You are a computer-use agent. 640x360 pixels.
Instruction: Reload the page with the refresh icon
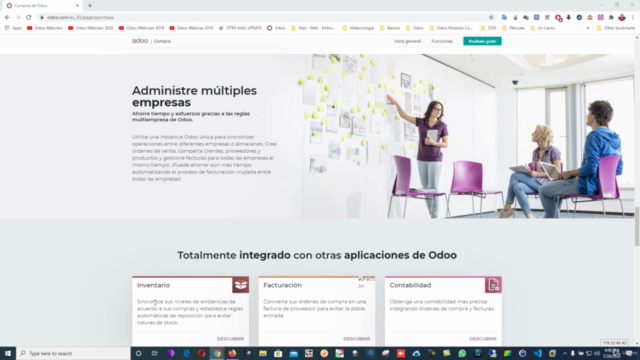[x=29, y=18]
